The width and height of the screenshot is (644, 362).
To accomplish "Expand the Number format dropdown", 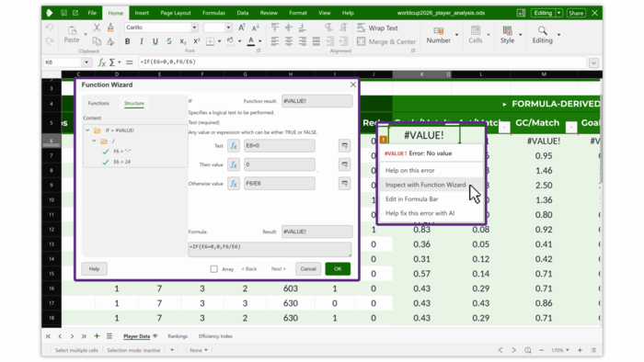I will pyautogui.click(x=456, y=34).
